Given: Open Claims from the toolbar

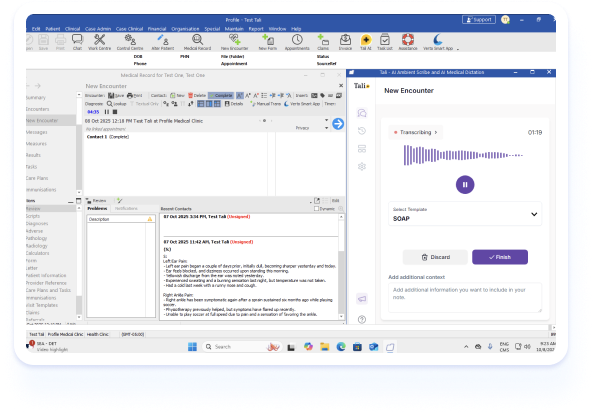Looking at the screenshot, I should (323, 42).
